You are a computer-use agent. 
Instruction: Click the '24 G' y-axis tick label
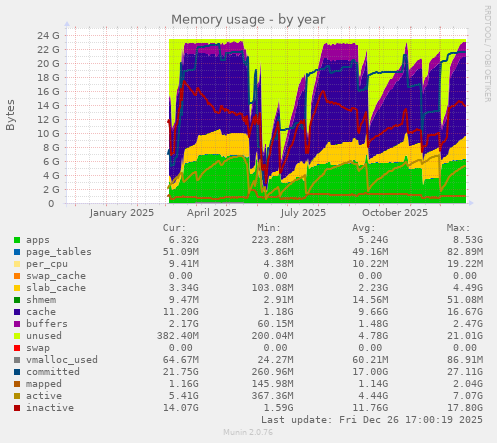click(x=48, y=35)
